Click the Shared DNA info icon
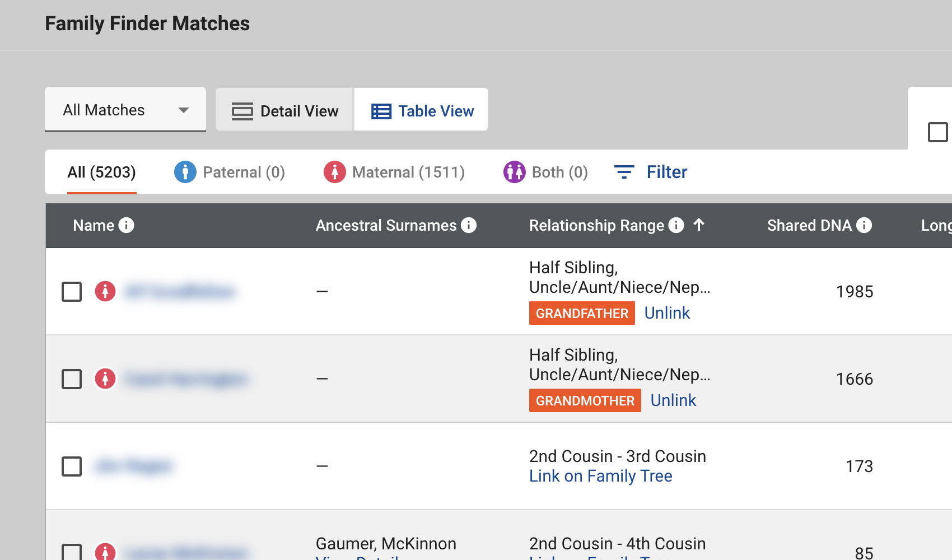The width and height of the screenshot is (952, 560). (x=864, y=225)
